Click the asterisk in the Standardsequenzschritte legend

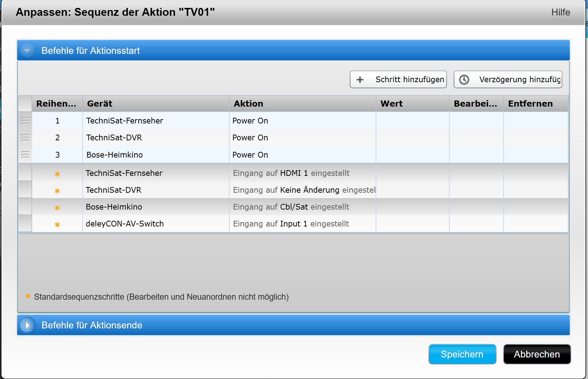point(28,296)
